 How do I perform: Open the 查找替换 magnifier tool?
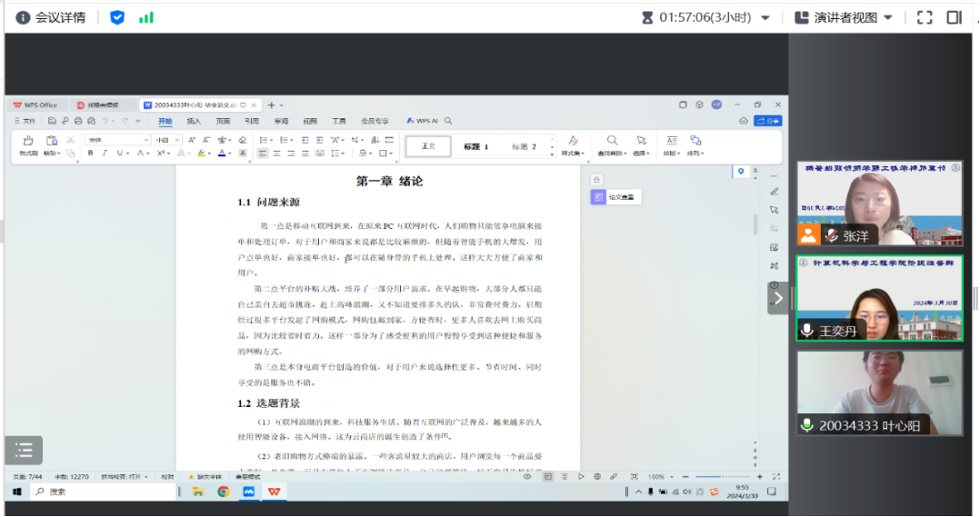(x=612, y=141)
